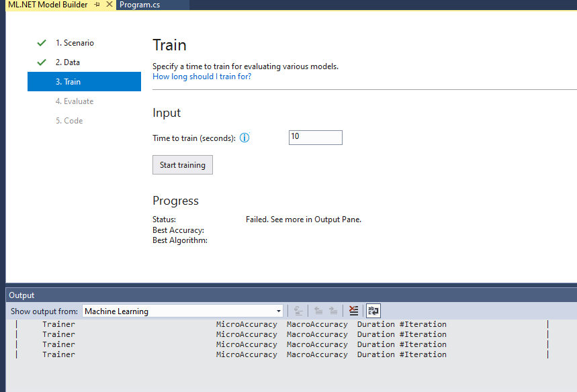Viewport: 577px width, 392px height.
Task: Switch to the Program.cs tab
Action: click(140, 5)
